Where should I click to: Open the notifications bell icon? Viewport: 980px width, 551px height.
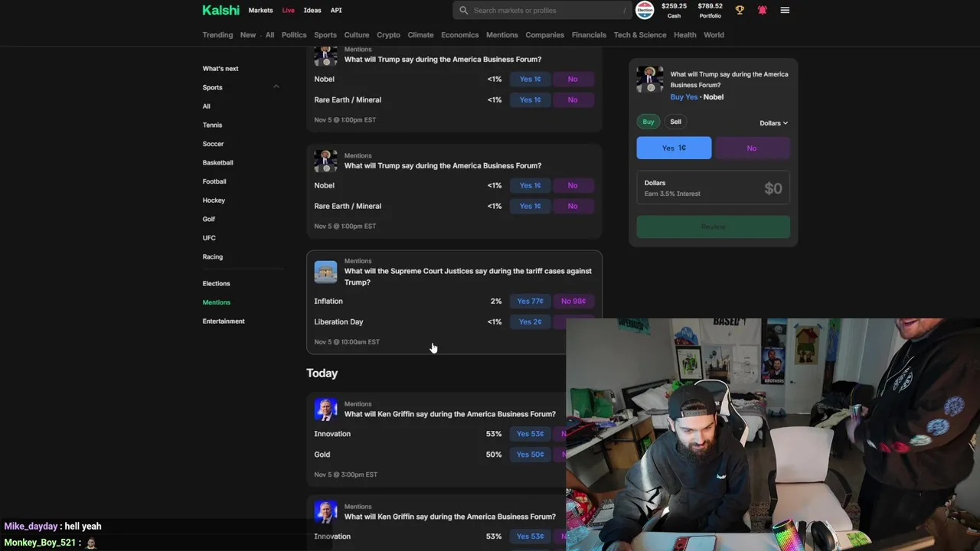pos(762,10)
